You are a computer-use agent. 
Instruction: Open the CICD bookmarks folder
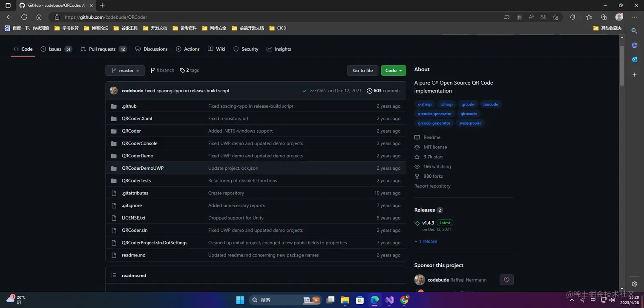tap(278, 28)
